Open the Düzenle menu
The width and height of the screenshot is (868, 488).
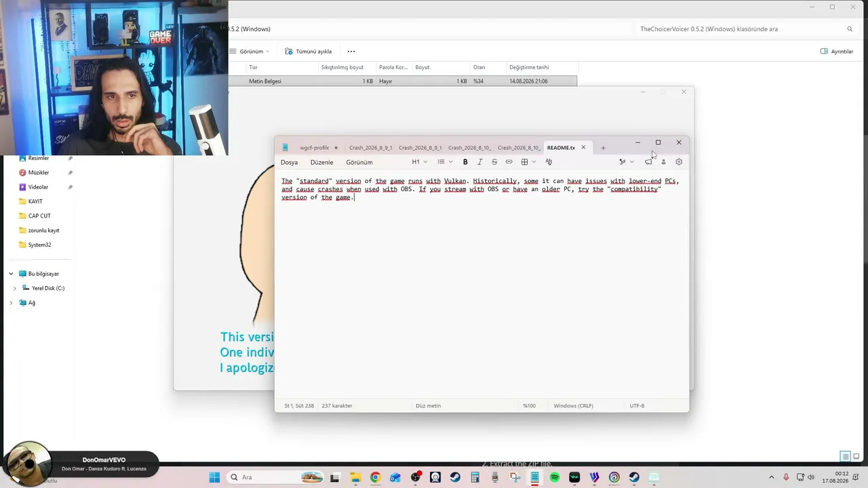(x=322, y=163)
